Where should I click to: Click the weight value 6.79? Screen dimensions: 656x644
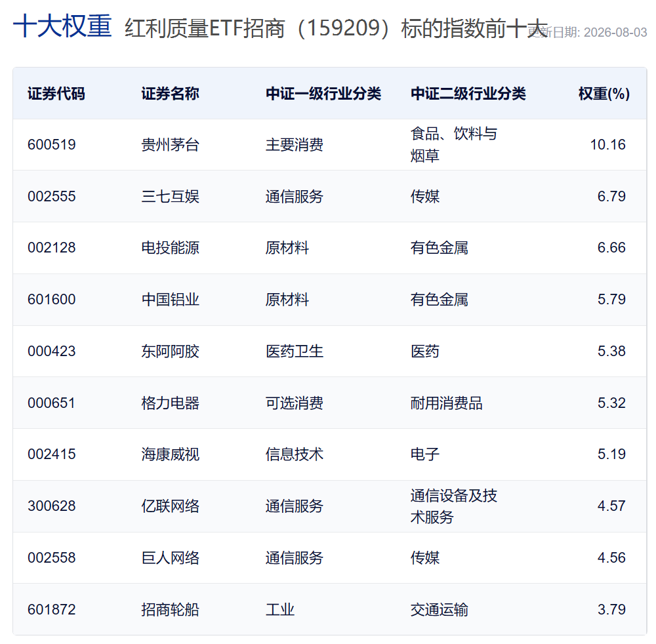pyautogui.click(x=611, y=196)
